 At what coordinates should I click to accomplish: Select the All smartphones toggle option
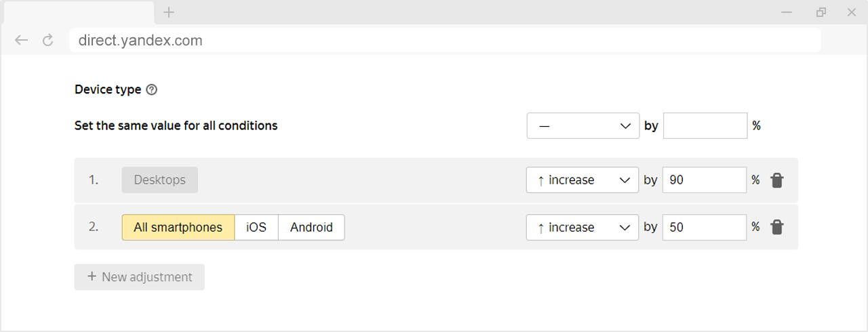pyautogui.click(x=178, y=228)
